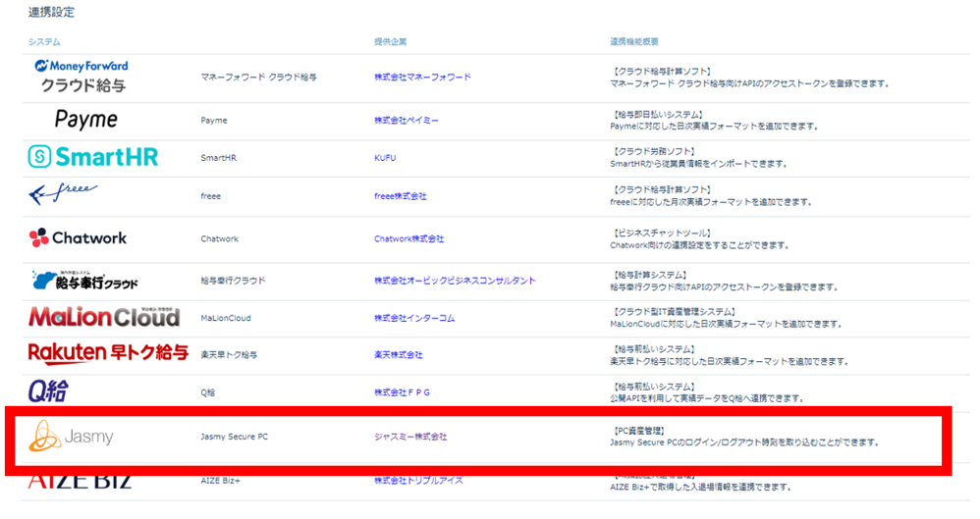Click the 【給与計算システム】 給与奉行クラウド description
The image size is (980, 519).
pyautogui.click(x=723, y=281)
